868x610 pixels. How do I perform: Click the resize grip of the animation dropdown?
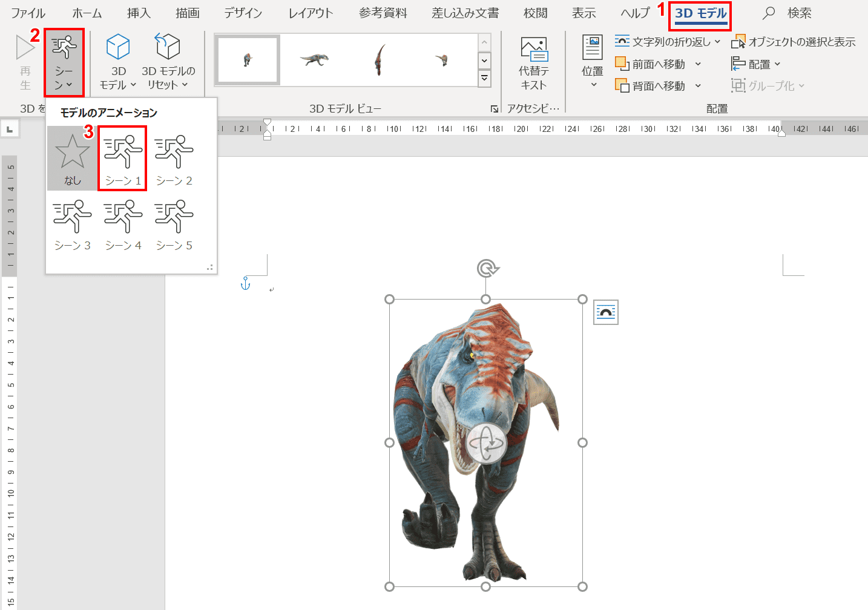point(210,267)
